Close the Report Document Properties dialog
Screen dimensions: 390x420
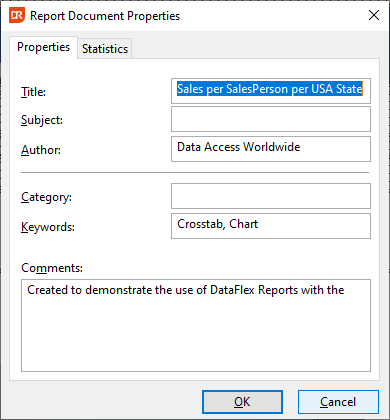374,15
